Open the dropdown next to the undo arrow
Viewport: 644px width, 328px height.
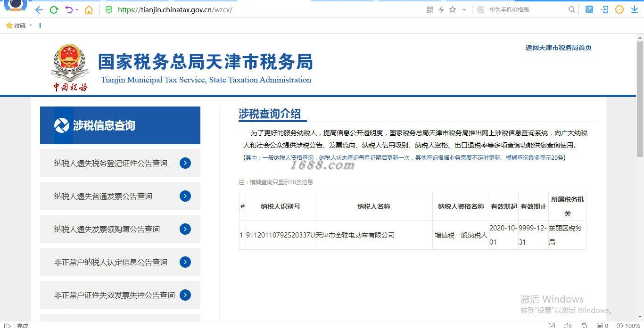[x=77, y=10]
